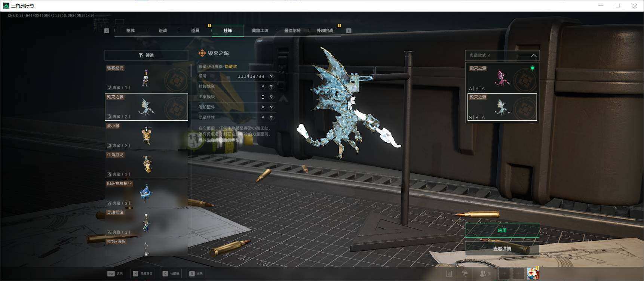The image size is (644, 281).
Task: Click help icon next to 编号
Action: (x=271, y=76)
